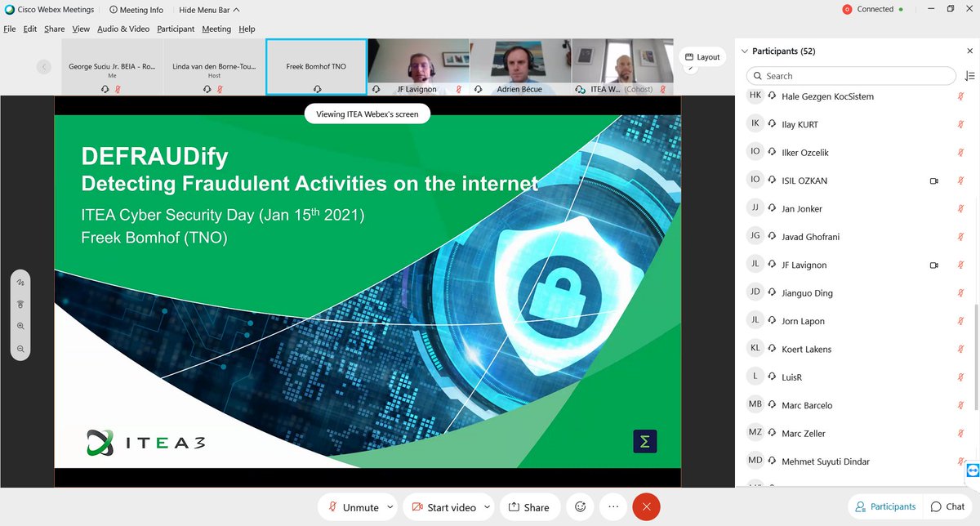
Task: Open the Meeting menu
Action: 216,29
